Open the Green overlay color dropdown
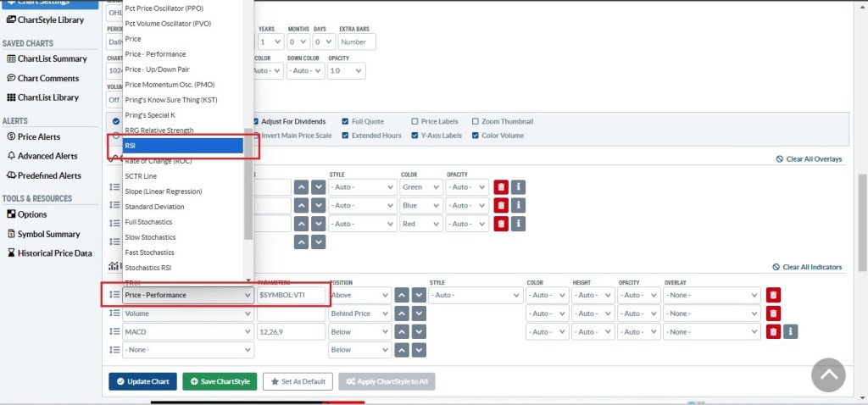Screen dimensions: 868x405 pyautogui.click(x=421, y=186)
